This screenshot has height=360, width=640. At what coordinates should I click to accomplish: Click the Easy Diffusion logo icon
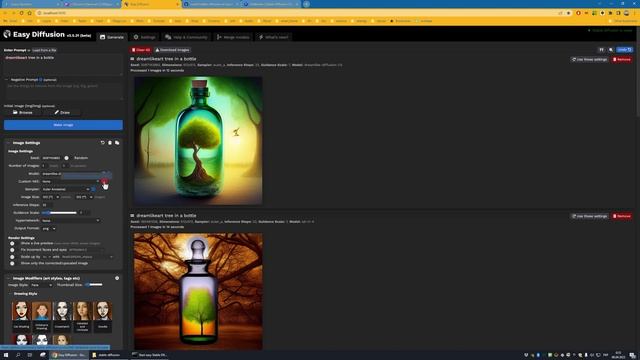7,34
